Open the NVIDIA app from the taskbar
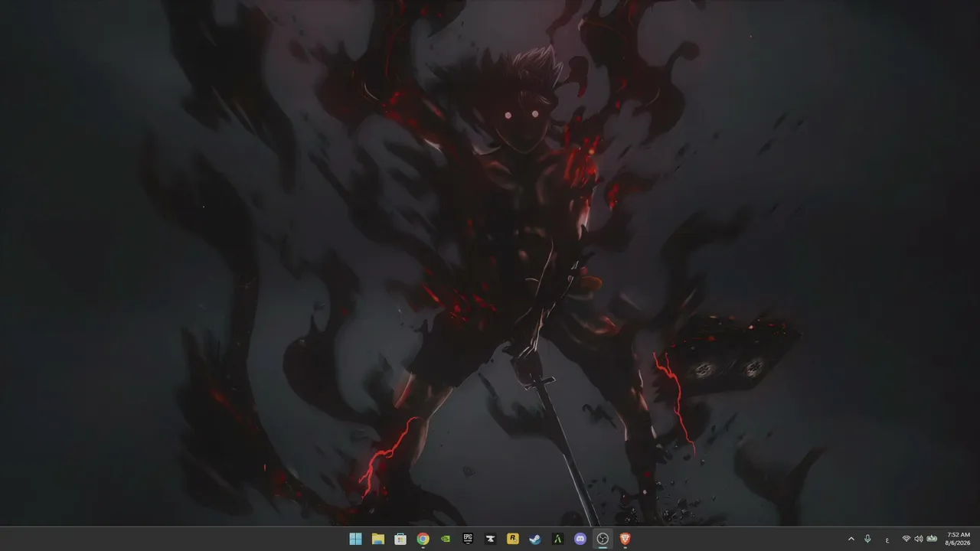Screen dimensions: 980x551 446,539
